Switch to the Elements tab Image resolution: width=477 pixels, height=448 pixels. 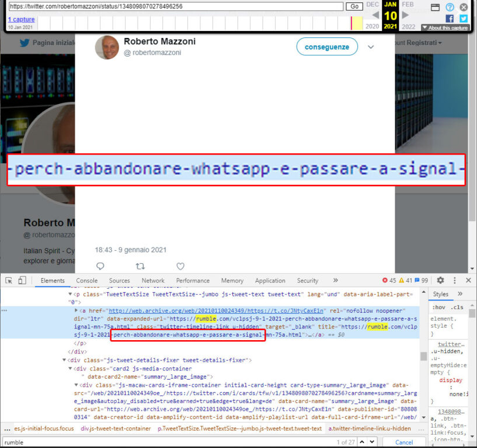(53, 281)
